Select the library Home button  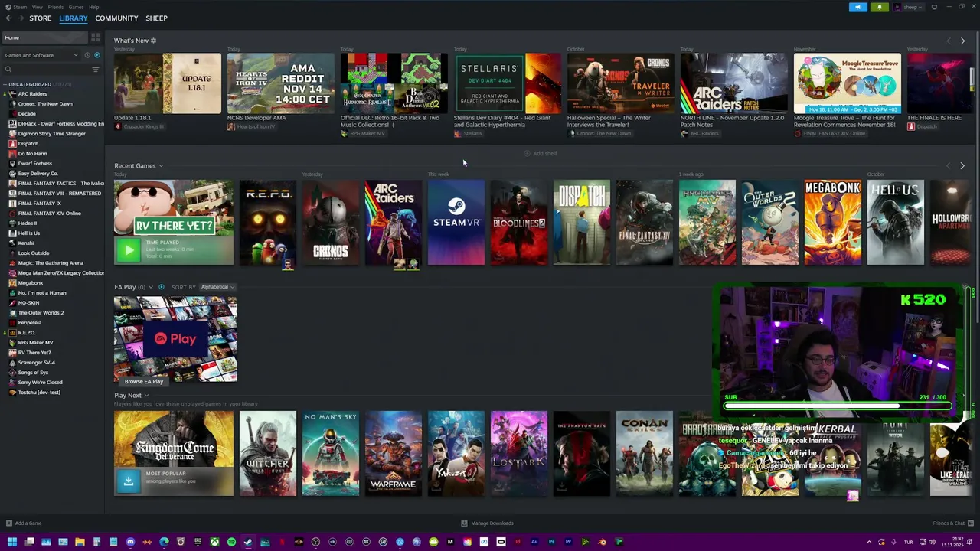click(44, 37)
